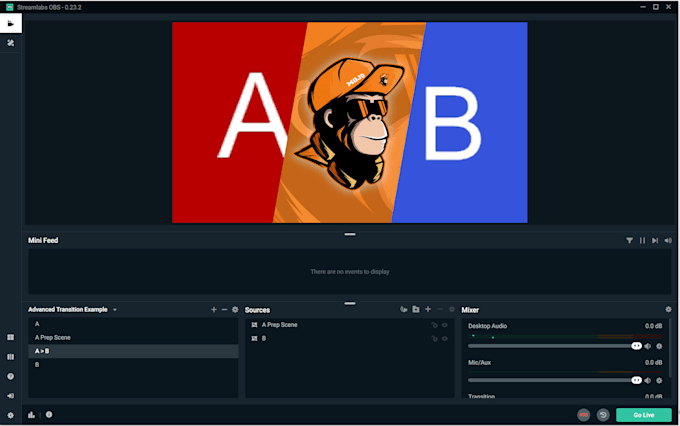The image size is (680, 426).
Task: Select the B source row
Action: (x=350, y=338)
